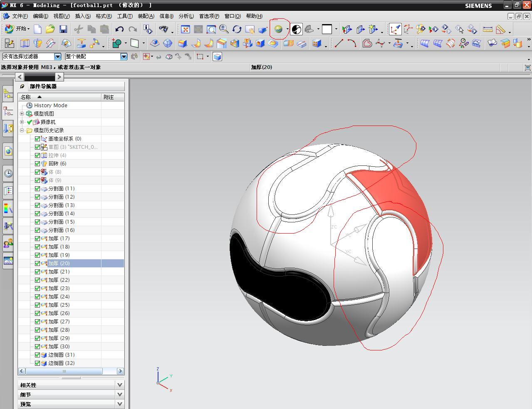
Task: Select the 加厚 (30) feature row
Action: pyautogui.click(x=59, y=347)
